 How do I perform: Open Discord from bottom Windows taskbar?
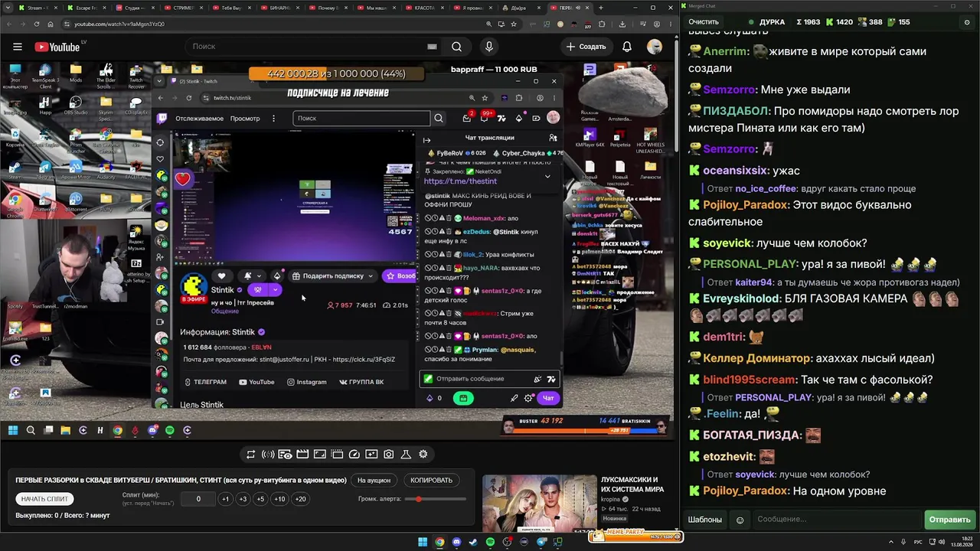[x=456, y=543]
